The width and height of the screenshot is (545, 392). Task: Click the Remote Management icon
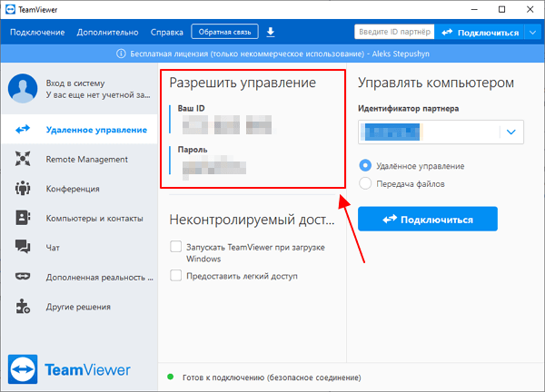coord(23,159)
